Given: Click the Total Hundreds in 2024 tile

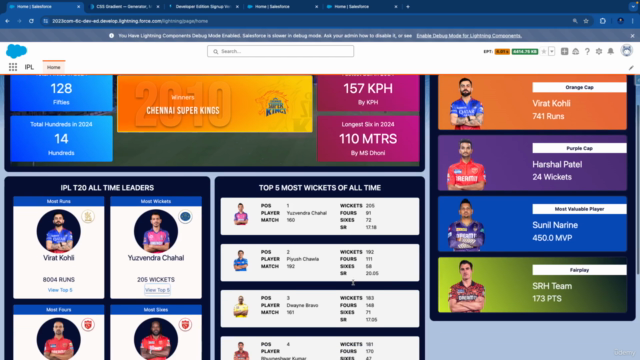Looking at the screenshot, I should pyautogui.click(x=61, y=139).
